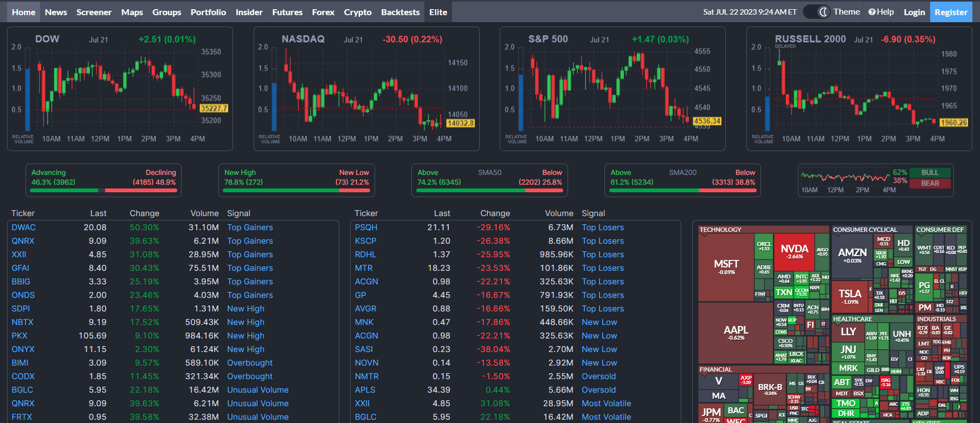Go to the Maps section
Viewport: 980px width, 423px height.
(132, 12)
